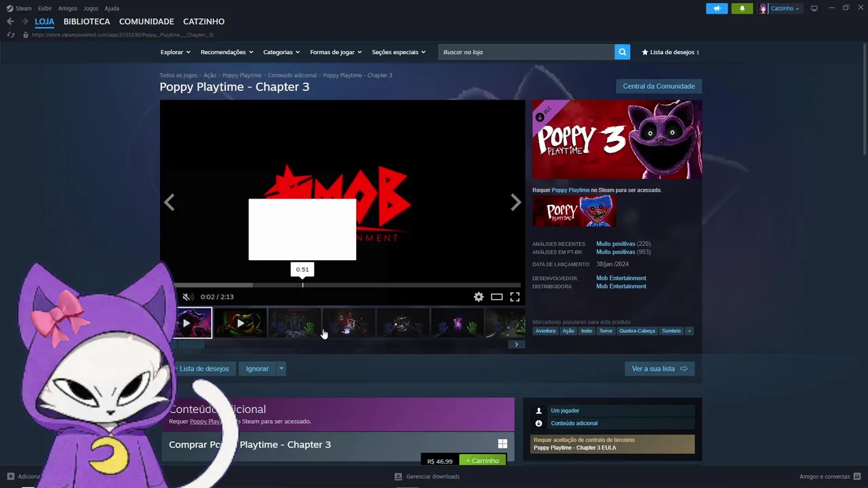Mute toggle on the video player
Image resolution: width=868 pixels, height=488 pixels.
[187, 297]
